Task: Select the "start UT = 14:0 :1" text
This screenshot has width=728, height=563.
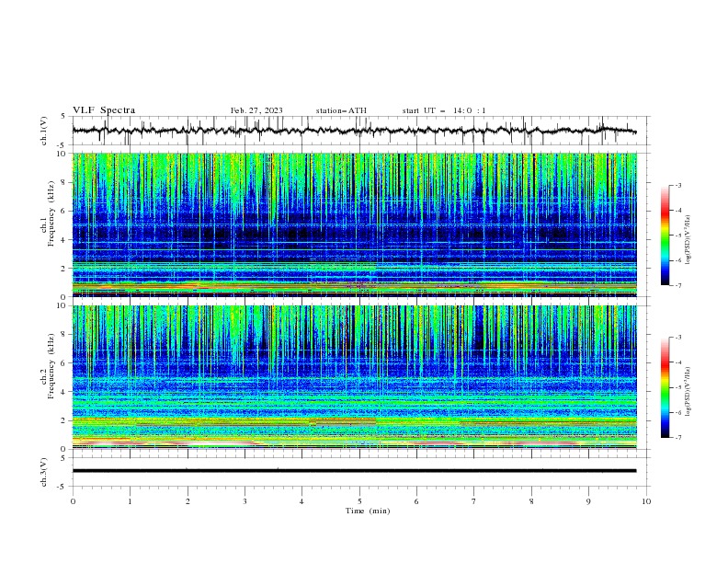Action: click(x=444, y=110)
